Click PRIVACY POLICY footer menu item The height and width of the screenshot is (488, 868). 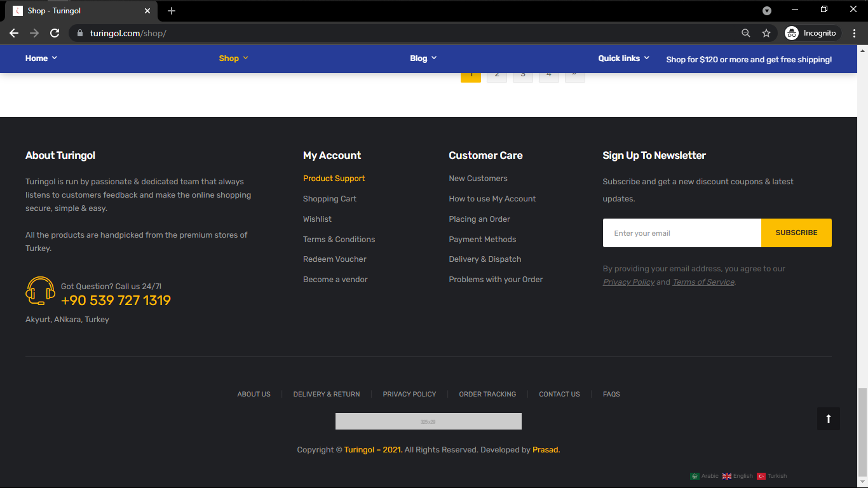(409, 395)
